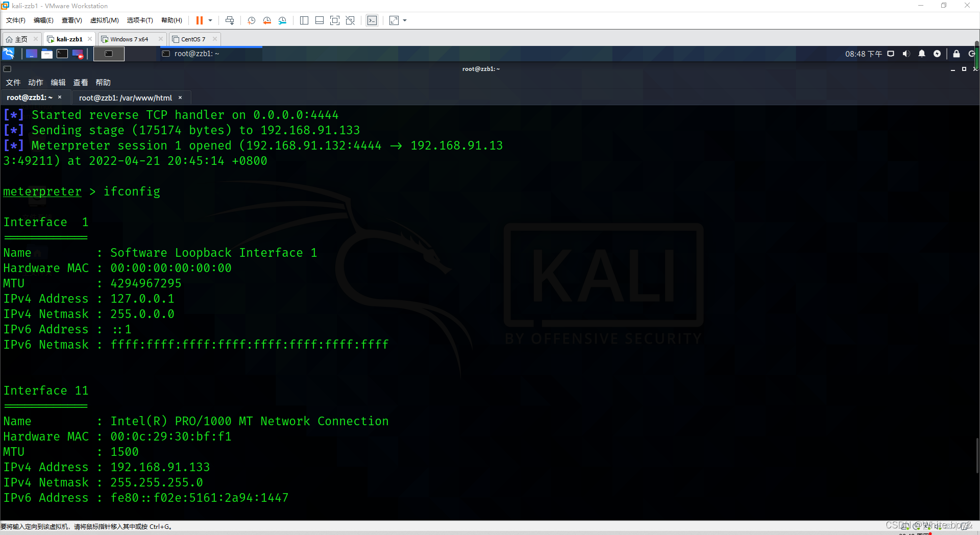Open the 文件(F) menu in VMware
Viewport: 980px width, 535px height.
coord(16,20)
